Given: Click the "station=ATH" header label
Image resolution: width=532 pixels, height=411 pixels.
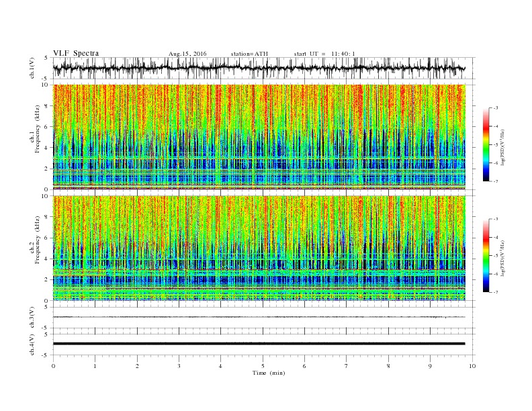Looking at the screenshot, I should click(249, 54).
